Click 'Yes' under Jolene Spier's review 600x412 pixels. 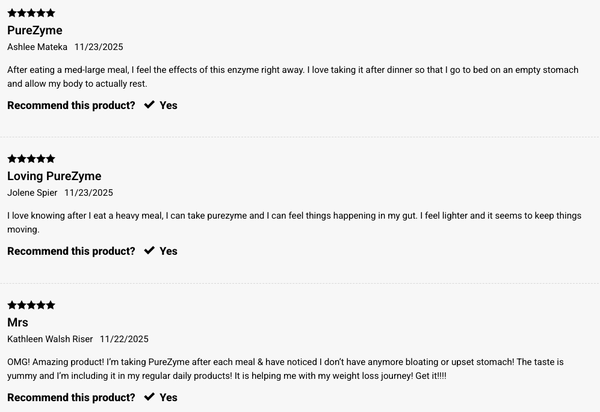[169, 251]
